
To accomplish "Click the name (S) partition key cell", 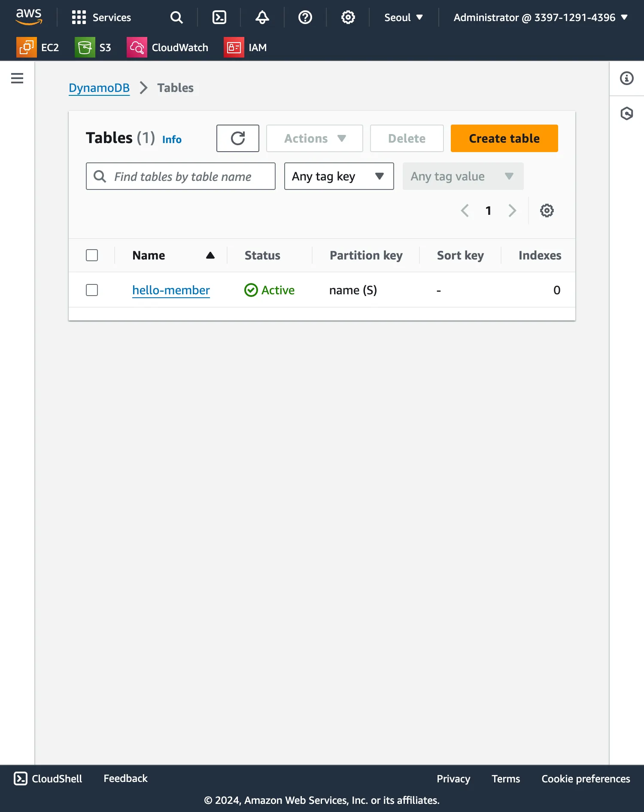I will pos(353,290).
